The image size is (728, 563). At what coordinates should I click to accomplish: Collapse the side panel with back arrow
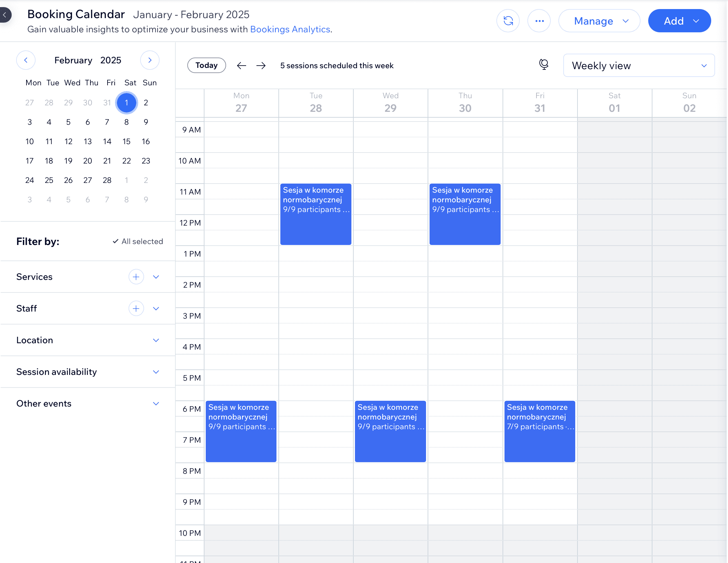click(x=5, y=15)
